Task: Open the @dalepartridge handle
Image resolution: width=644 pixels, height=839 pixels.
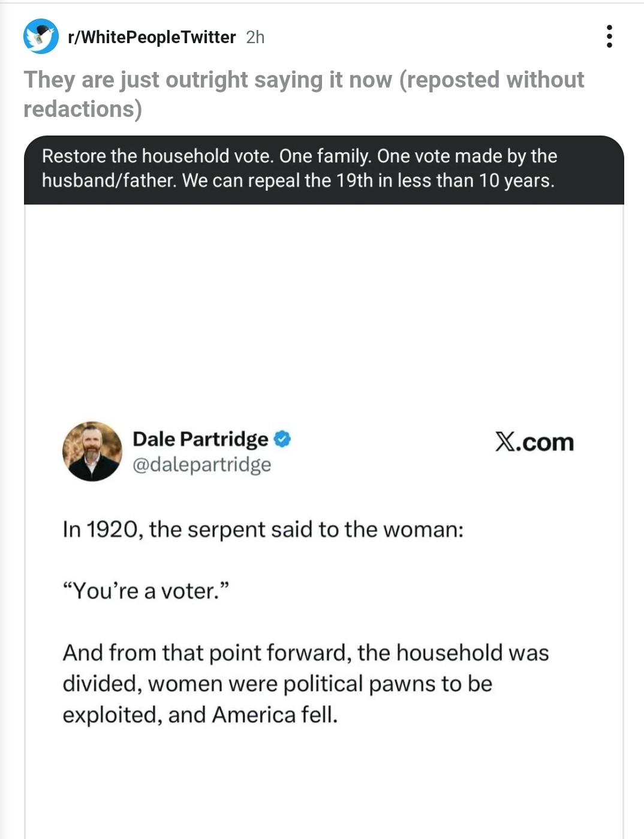Action: point(201,465)
